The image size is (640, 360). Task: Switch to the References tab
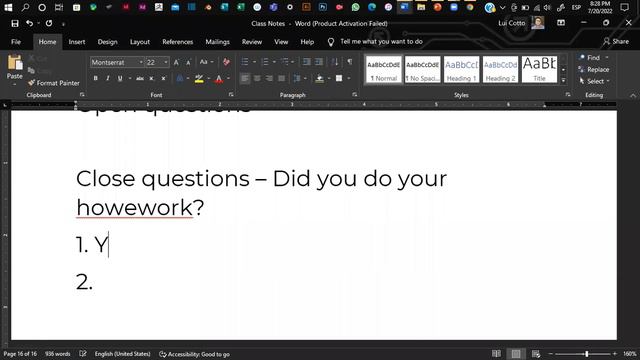tap(178, 42)
